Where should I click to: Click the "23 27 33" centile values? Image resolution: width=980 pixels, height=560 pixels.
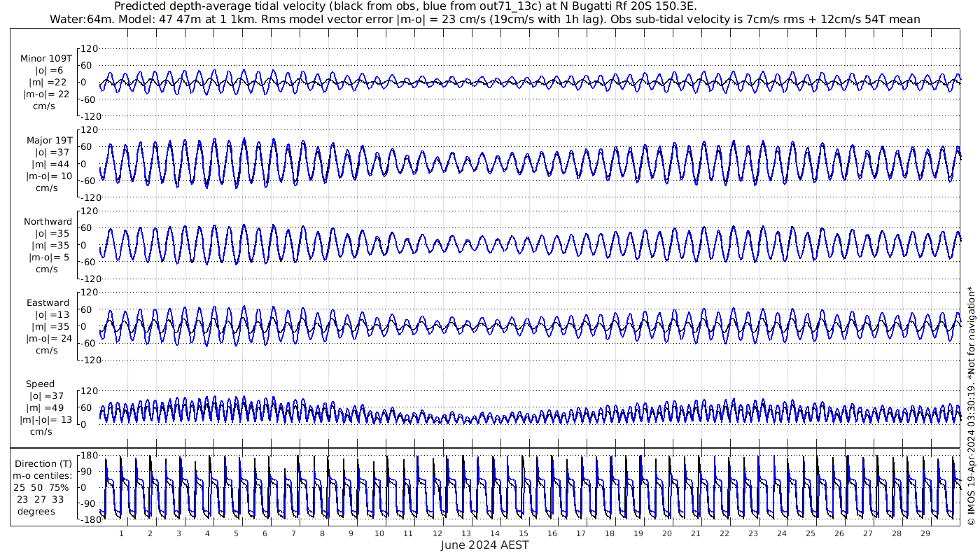[40, 499]
